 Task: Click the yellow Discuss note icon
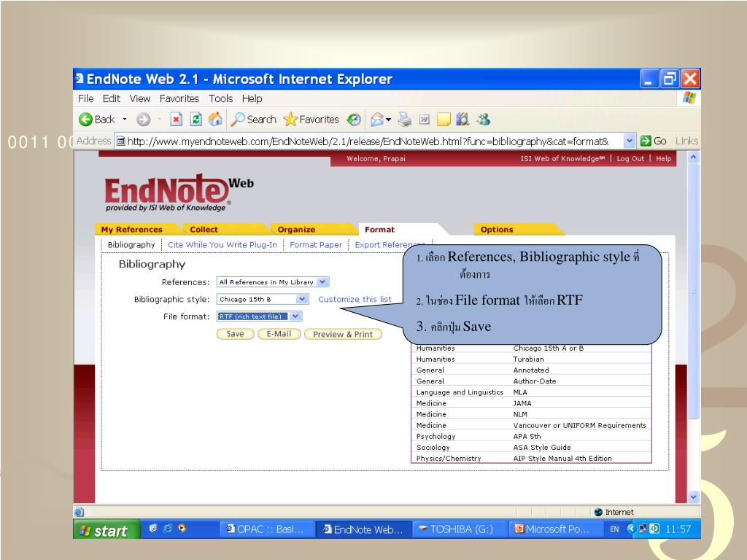pos(444,119)
